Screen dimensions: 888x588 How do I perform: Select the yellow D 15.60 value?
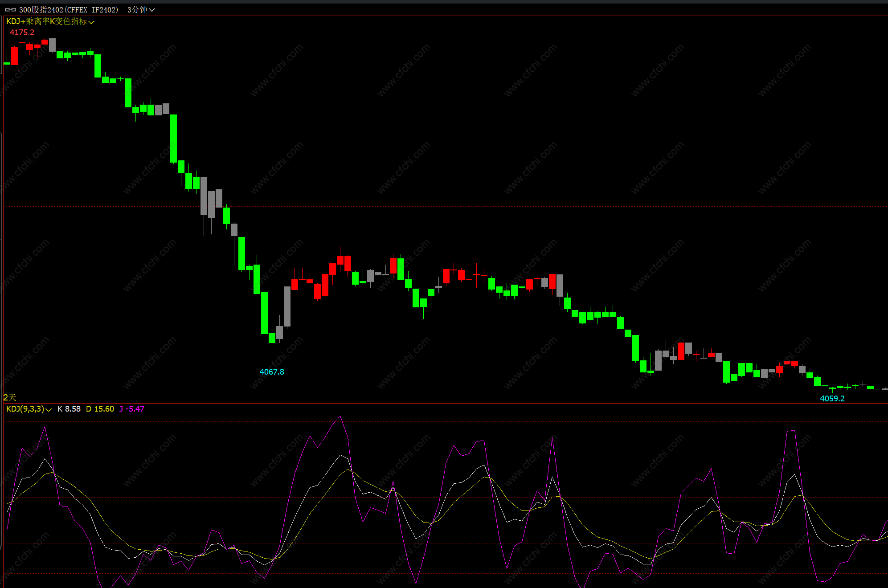coord(100,409)
